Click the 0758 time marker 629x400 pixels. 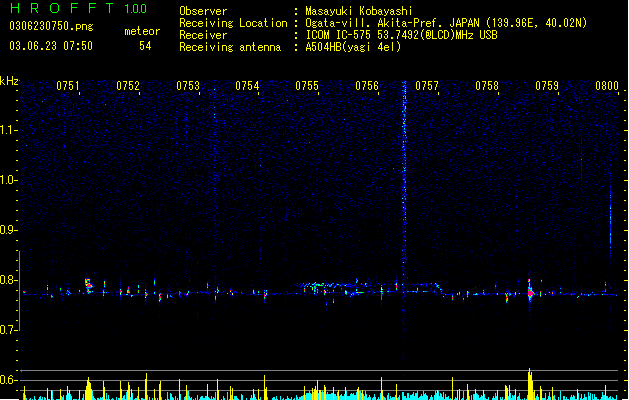click(487, 86)
